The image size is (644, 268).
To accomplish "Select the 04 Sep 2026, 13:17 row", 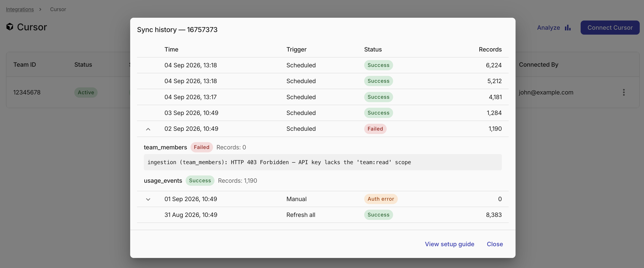I will click(x=323, y=97).
